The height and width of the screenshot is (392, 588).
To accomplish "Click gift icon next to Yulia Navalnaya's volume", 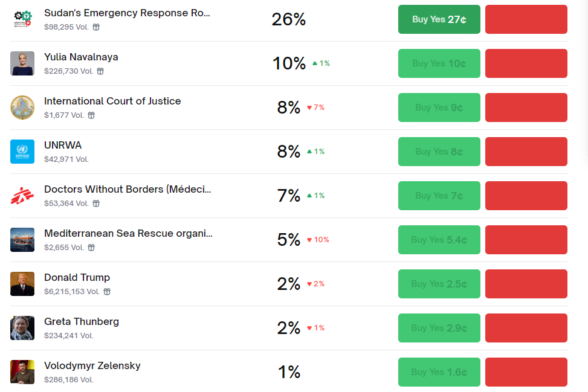I will [x=100, y=71].
